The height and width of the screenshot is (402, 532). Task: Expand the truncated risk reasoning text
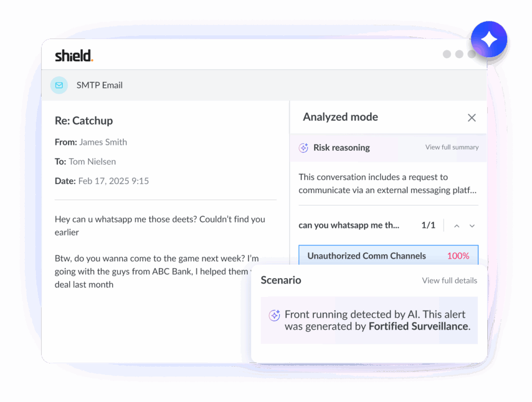pos(388,184)
